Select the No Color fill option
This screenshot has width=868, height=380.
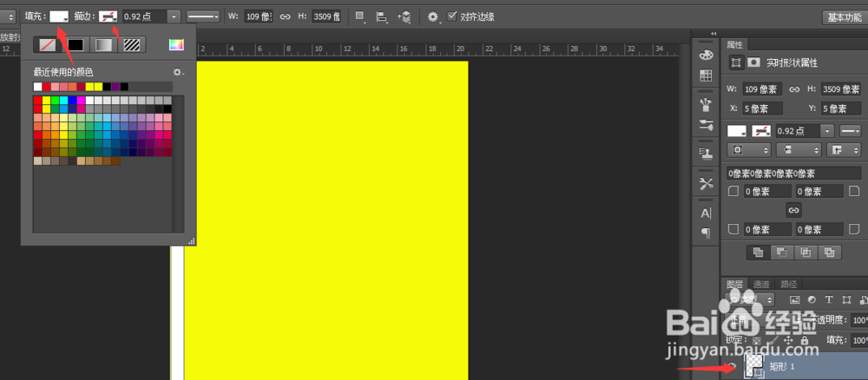tap(48, 45)
